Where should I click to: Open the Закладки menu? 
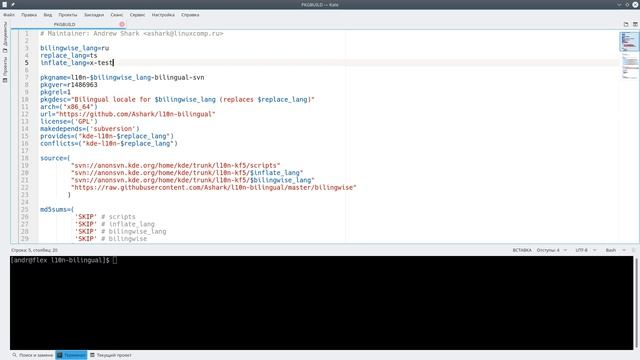(94, 15)
